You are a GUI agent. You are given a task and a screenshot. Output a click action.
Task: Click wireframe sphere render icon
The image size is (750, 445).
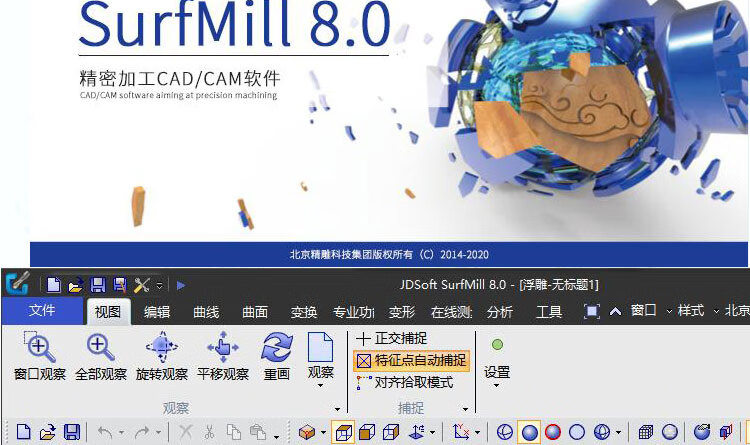pos(505,433)
